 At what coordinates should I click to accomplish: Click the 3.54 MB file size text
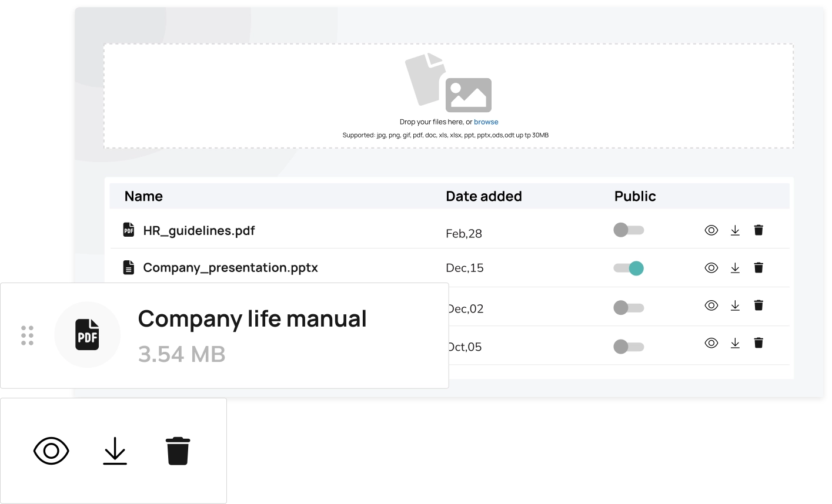click(182, 354)
